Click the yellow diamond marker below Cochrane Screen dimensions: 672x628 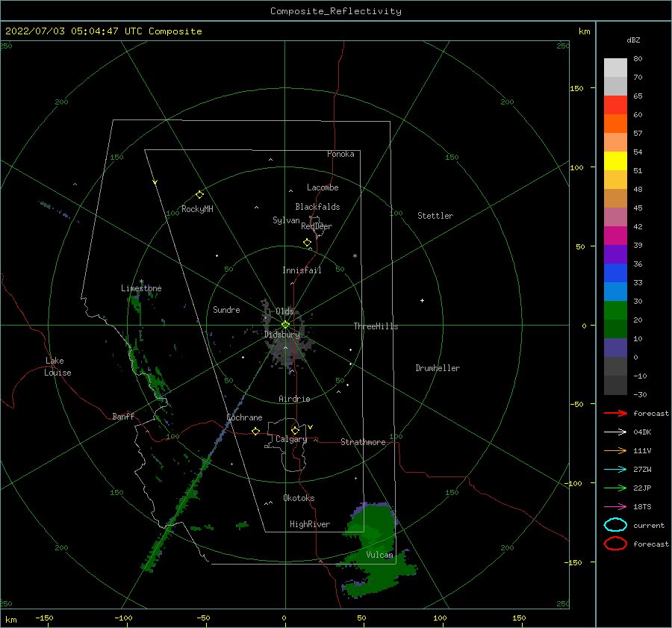coord(255,432)
